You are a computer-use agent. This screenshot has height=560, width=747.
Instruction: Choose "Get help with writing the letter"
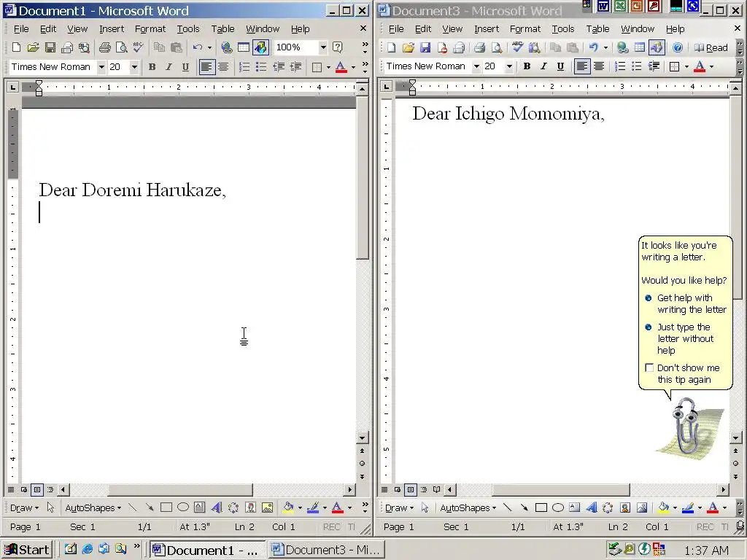692,304
